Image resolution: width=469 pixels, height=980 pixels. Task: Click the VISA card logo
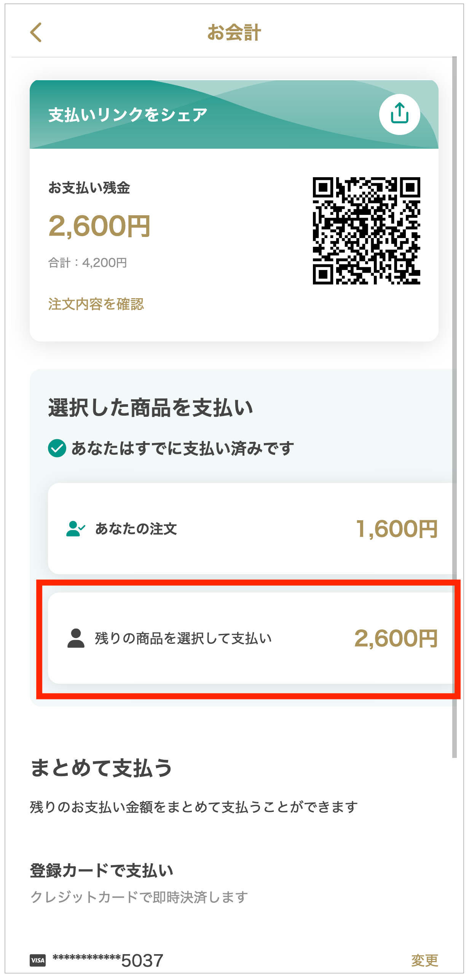38,960
